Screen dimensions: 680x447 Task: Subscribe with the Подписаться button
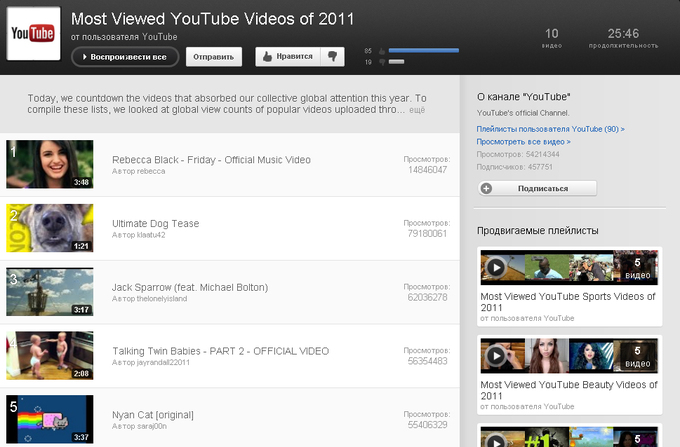pos(537,188)
